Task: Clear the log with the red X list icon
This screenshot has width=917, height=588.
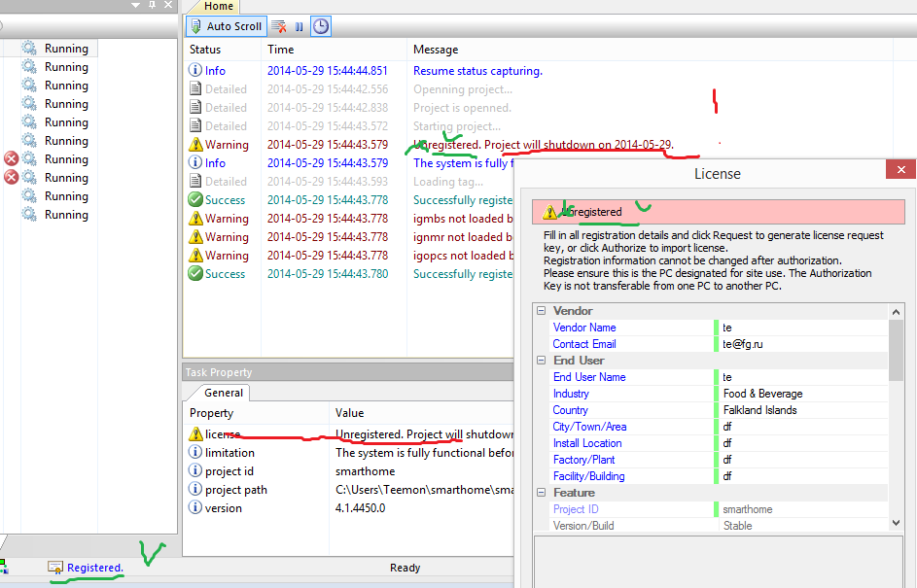Action: pyautogui.click(x=279, y=26)
